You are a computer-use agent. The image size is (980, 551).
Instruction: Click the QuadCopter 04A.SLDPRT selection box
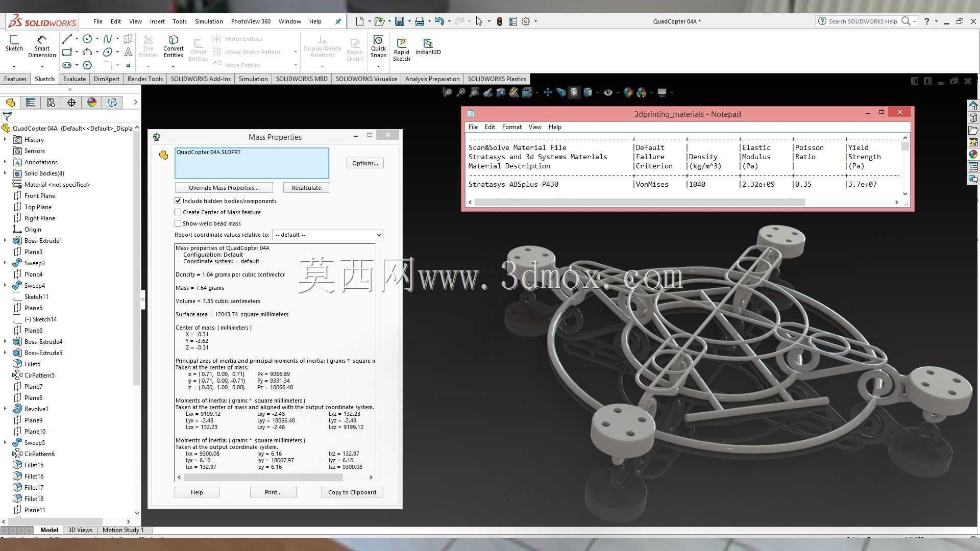[x=252, y=163]
